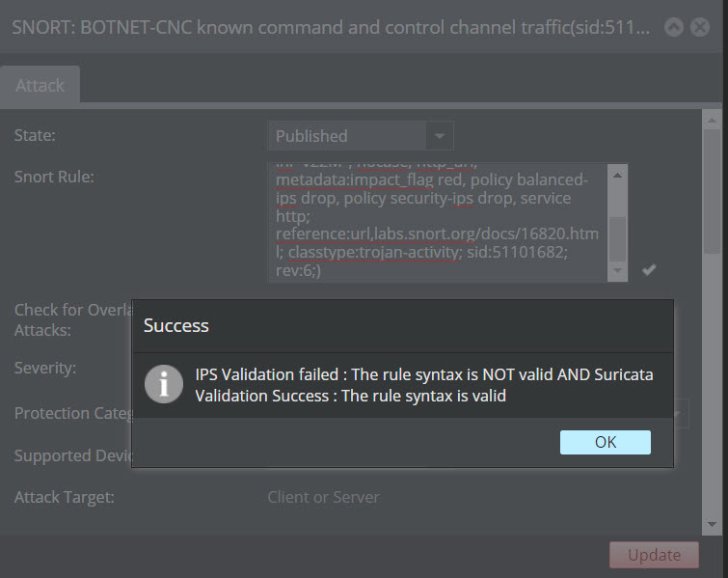Image resolution: width=728 pixels, height=578 pixels.
Task: Click the Snort Rule scroll up arrow
Action: coord(617,176)
